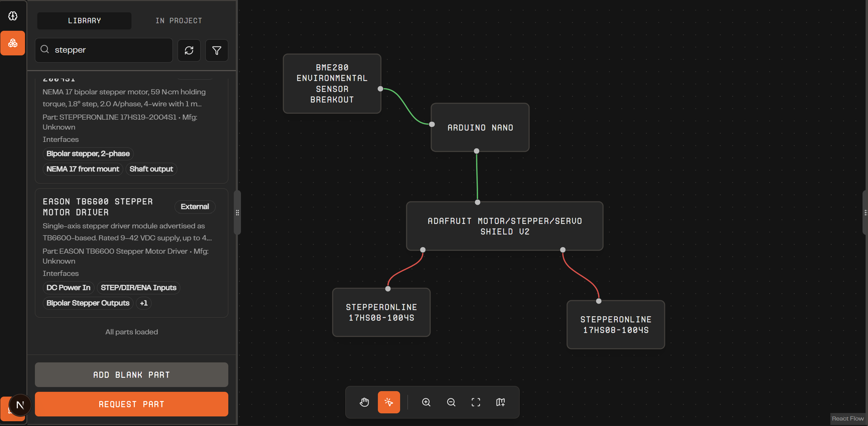The height and width of the screenshot is (426, 868).
Task: Toggle the minimap icon
Action: (500, 402)
